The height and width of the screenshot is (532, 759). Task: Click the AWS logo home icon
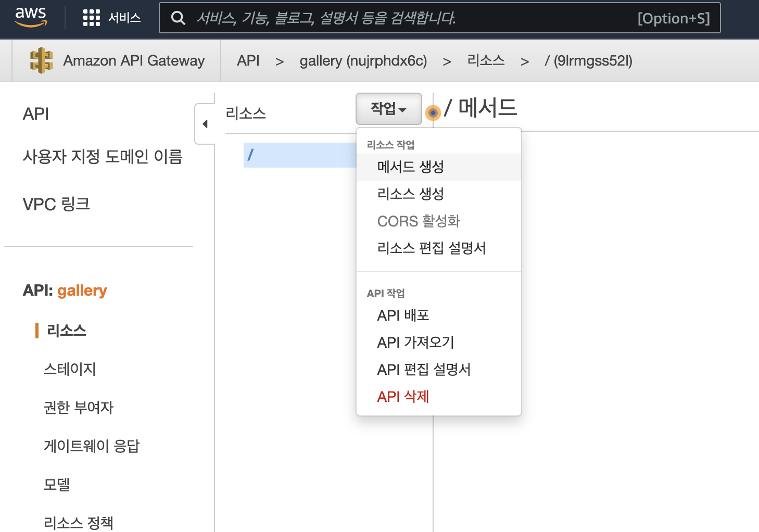click(31, 17)
